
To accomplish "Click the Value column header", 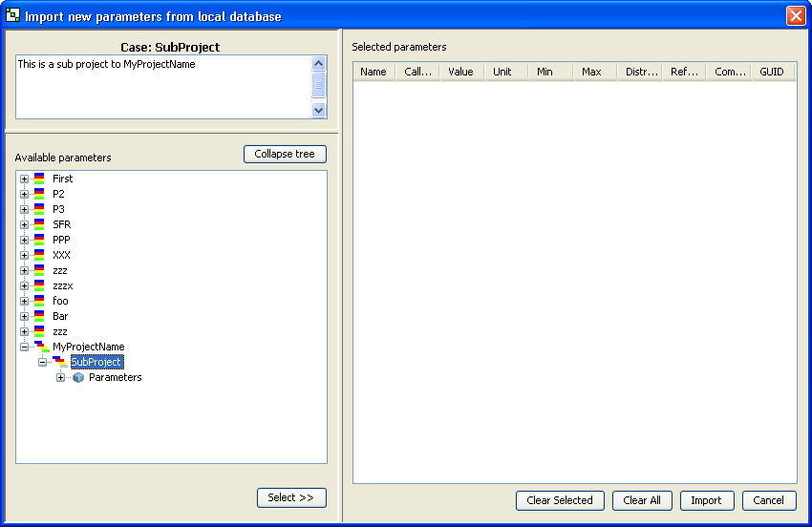I will tap(462, 72).
